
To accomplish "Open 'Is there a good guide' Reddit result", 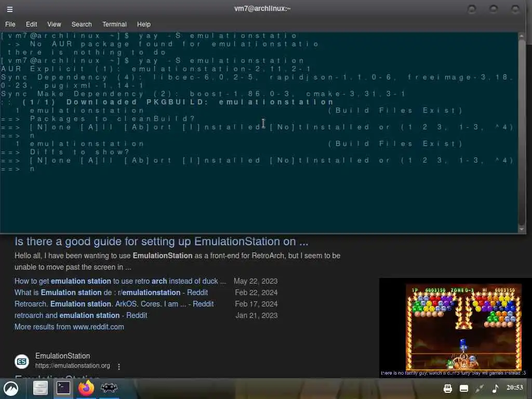I will pos(161,241).
